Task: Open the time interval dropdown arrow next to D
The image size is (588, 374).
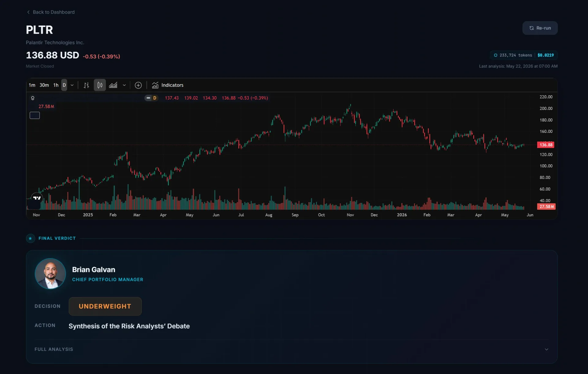Action: pos(72,85)
